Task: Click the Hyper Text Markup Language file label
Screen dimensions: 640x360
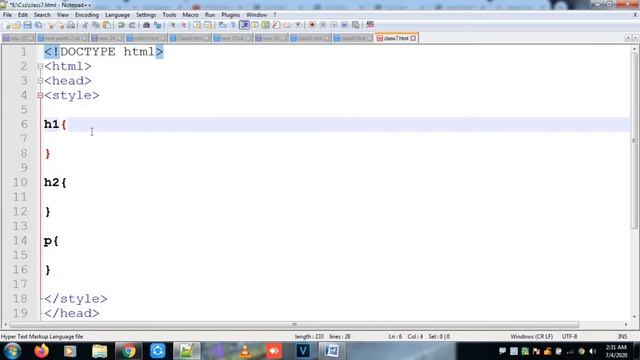Action: click(x=42, y=336)
